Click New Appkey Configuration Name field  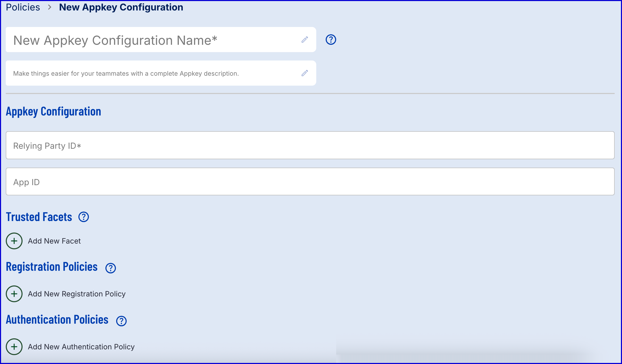[x=152, y=40]
